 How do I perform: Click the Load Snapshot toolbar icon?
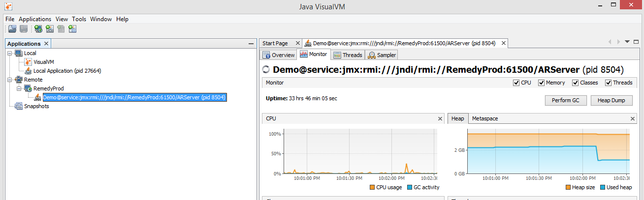tap(12, 29)
